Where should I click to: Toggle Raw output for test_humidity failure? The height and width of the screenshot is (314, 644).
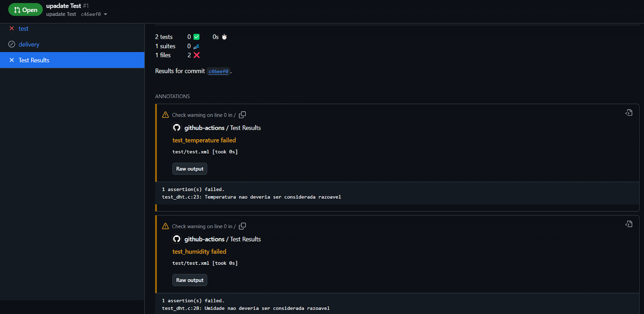click(190, 280)
